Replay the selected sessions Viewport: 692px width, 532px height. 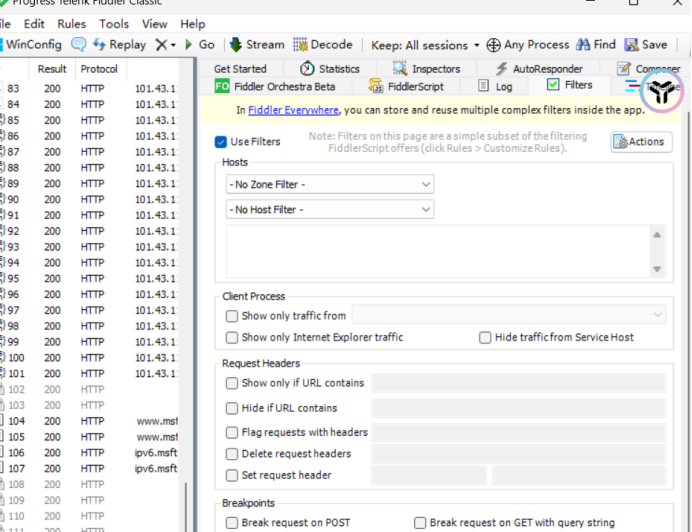point(120,45)
